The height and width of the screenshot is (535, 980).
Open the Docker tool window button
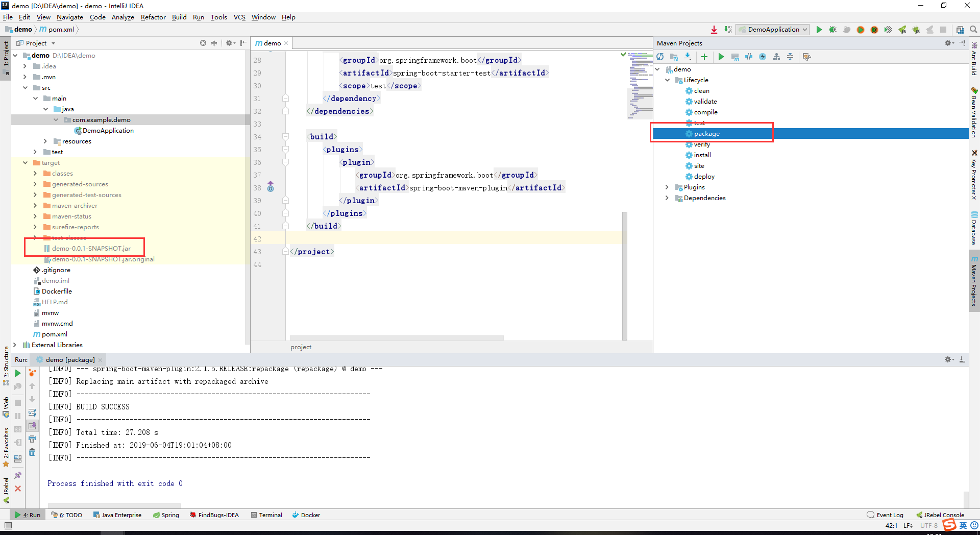coord(306,515)
